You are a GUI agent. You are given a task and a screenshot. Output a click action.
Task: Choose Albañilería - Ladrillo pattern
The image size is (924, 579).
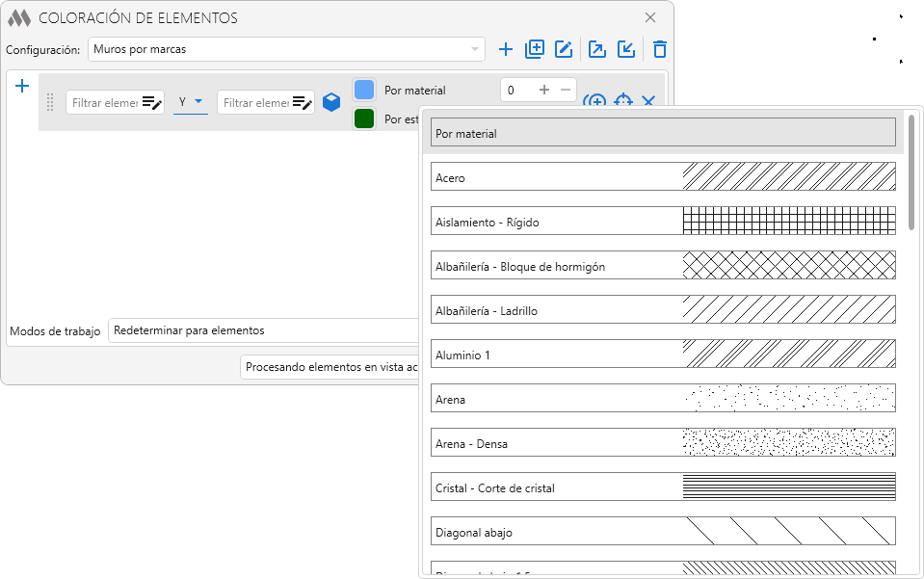pyautogui.click(x=663, y=310)
